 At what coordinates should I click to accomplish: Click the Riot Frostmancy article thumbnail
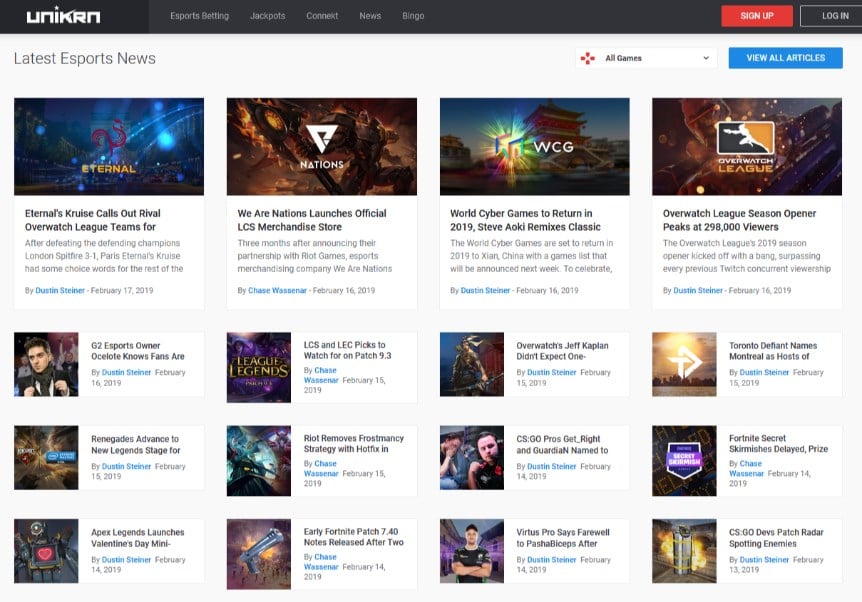click(x=259, y=461)
